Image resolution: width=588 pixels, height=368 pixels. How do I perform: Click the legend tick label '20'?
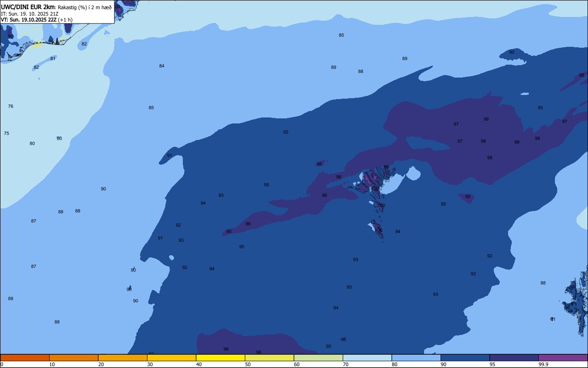(101, 364)
